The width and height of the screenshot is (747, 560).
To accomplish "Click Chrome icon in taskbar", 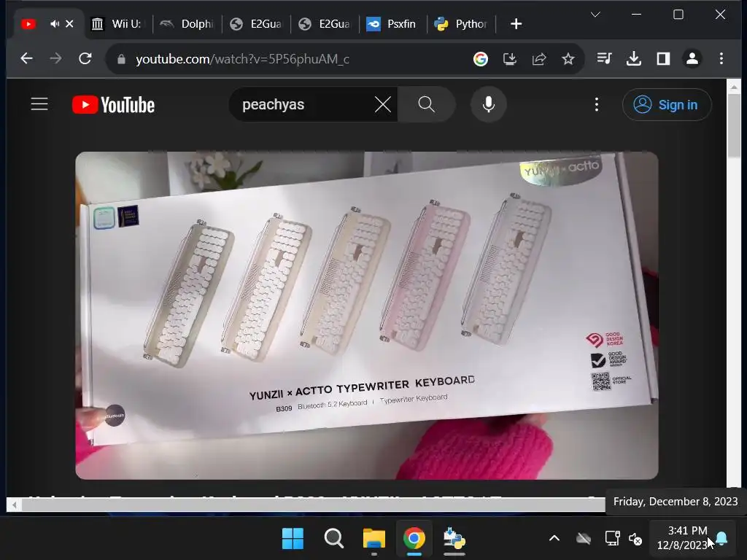I will (x=414, y=539).
